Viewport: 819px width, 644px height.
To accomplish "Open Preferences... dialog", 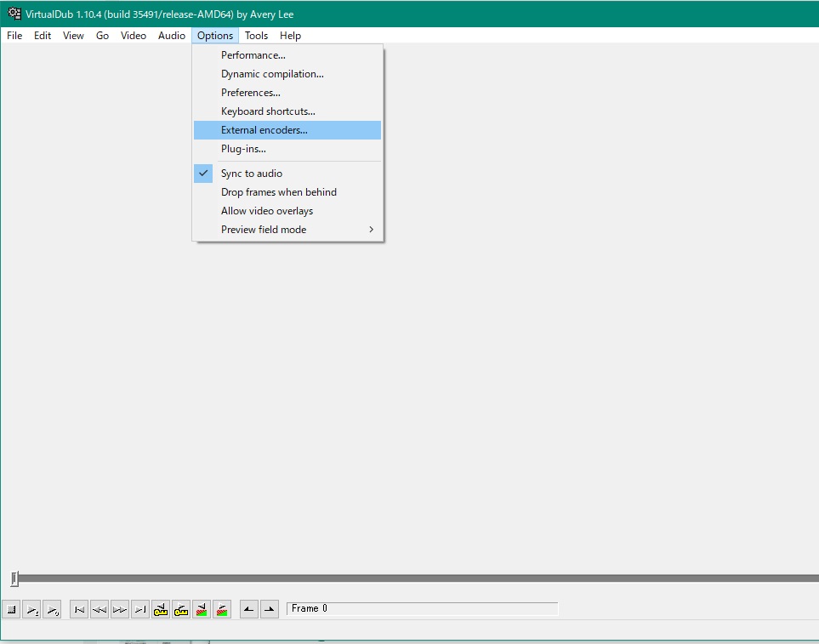I will 287,93.
